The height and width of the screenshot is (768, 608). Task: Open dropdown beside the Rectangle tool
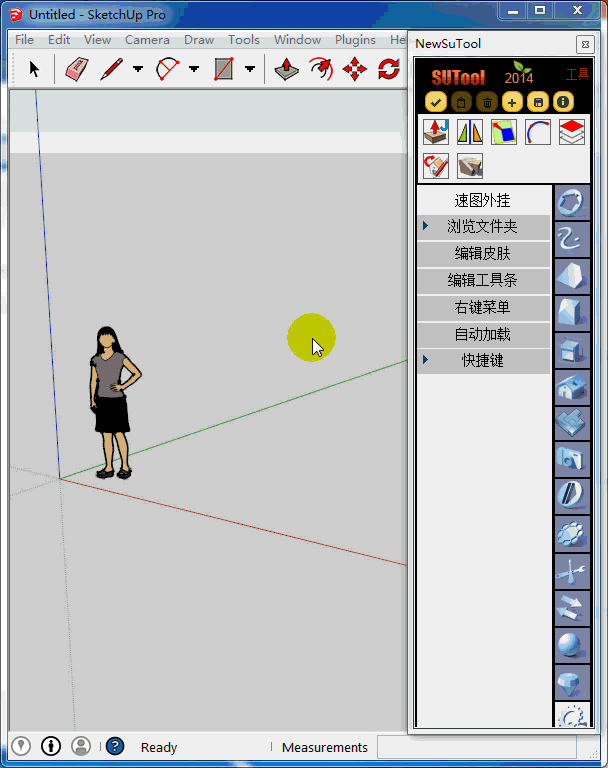point(250,69)
